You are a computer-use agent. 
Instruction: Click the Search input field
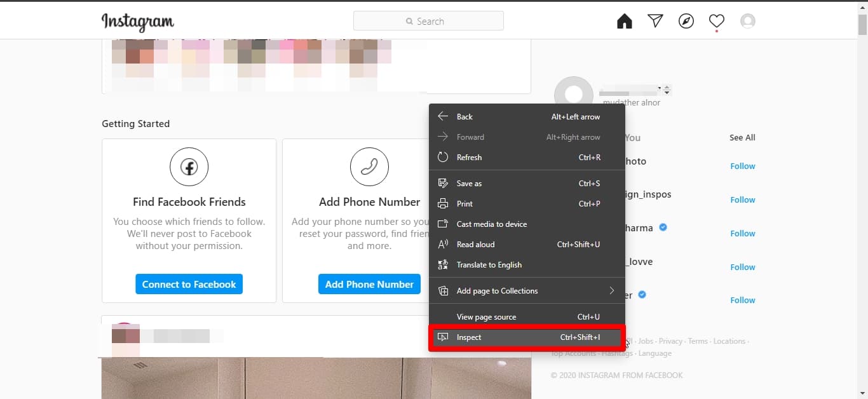click(x=428, y=21)
